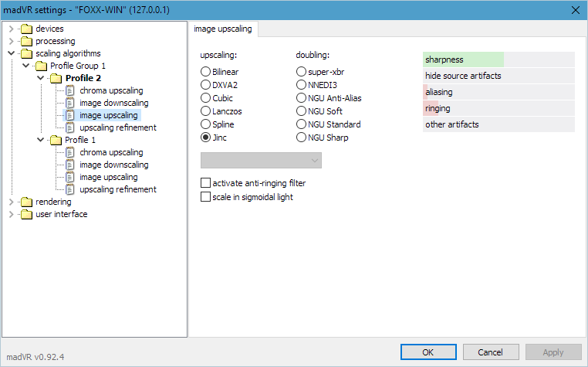
Task: Collapse the scaling algorithms node
Action: pos(12,54)
